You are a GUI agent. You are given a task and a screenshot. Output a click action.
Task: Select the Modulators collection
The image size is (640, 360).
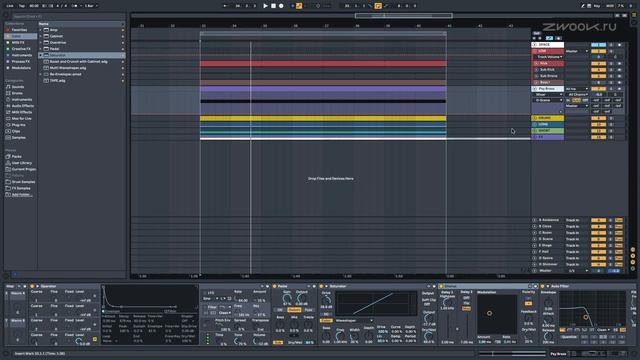[21, 68]
